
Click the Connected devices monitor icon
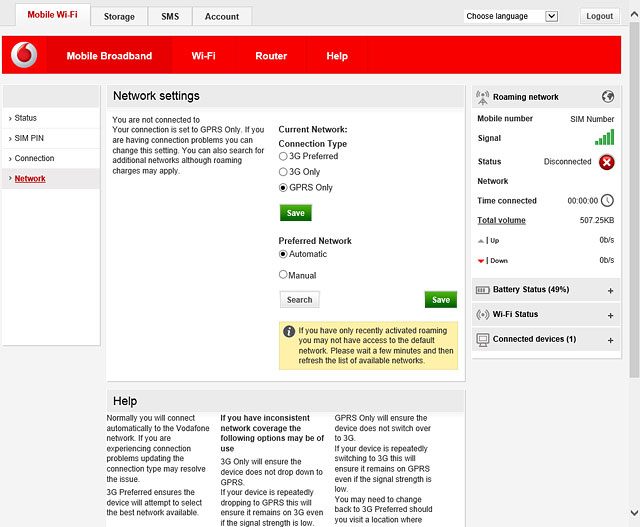click(482, 340)
